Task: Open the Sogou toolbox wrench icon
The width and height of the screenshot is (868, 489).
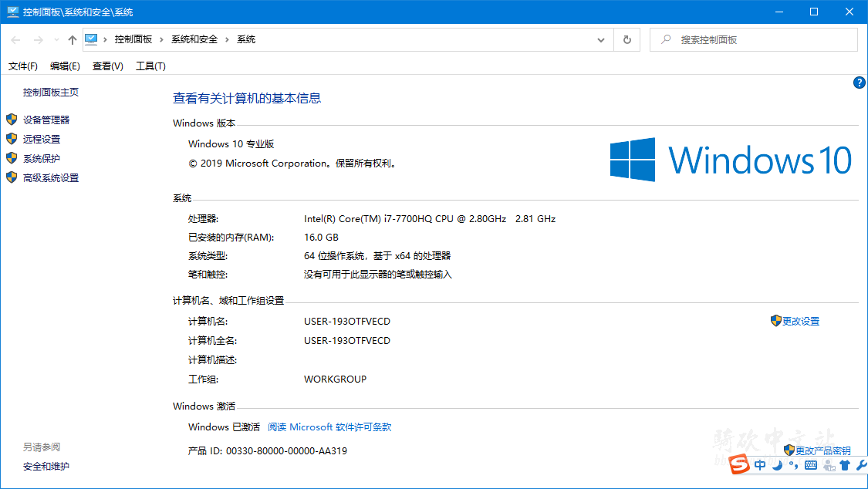Action: 861,465
